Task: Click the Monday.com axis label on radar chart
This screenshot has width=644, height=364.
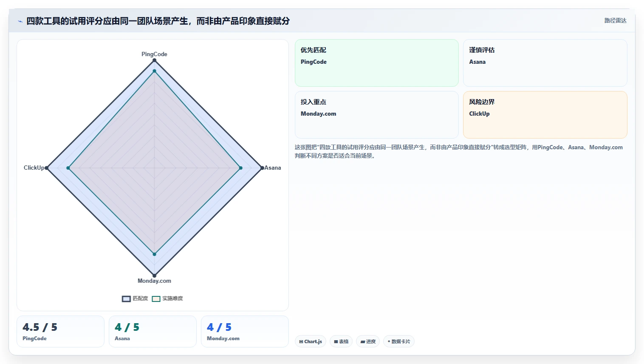Action: click(154, 281)
